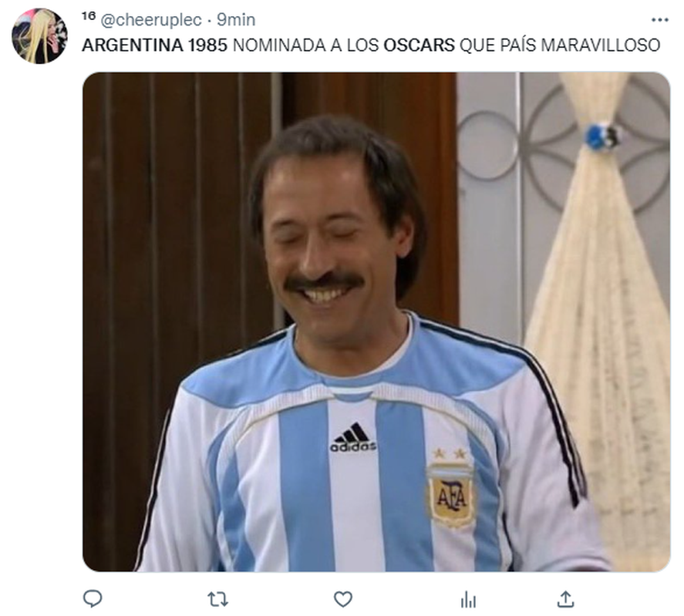Click the wooden door area of the image
This screenshot has height=616, width=684.
174,262
